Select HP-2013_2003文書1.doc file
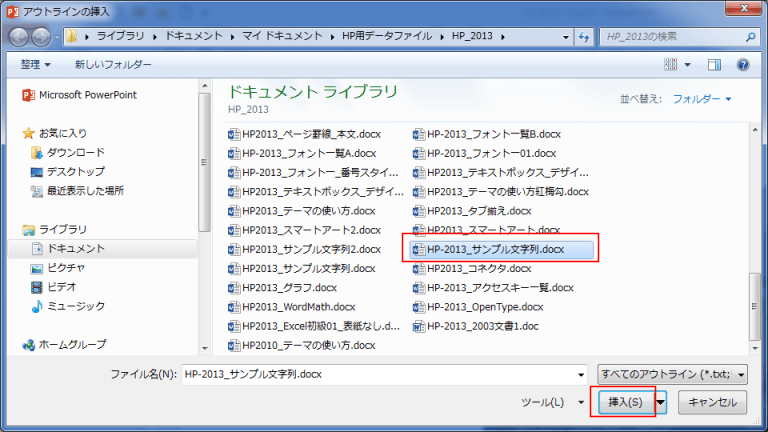 click(x=476, y=326)
